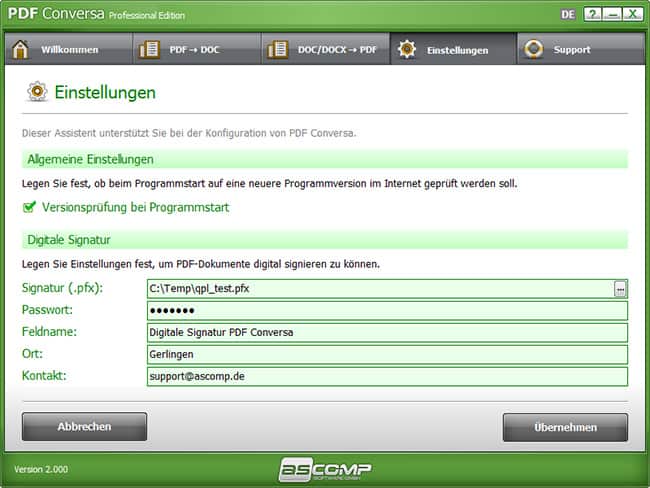Select the Einstellungen tab
Image resolution: width=650 pixels, height=488 pixels.
(x=454, y=49)
